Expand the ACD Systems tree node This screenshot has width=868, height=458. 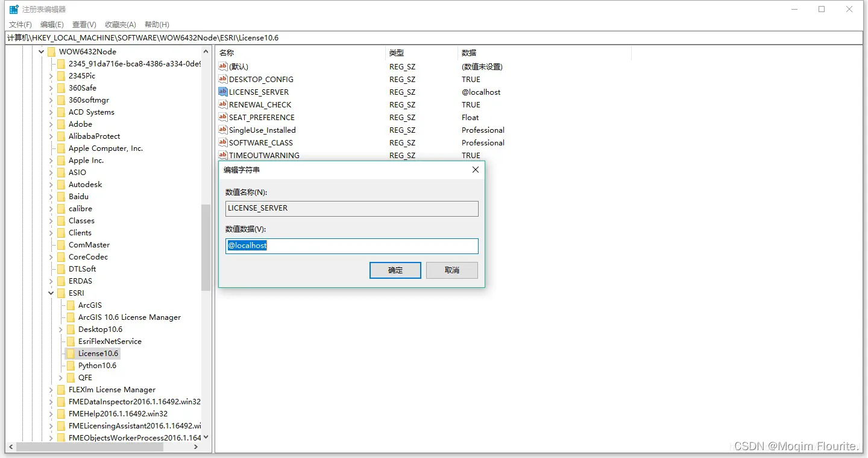pyautogui.click(x=51, y=112)
